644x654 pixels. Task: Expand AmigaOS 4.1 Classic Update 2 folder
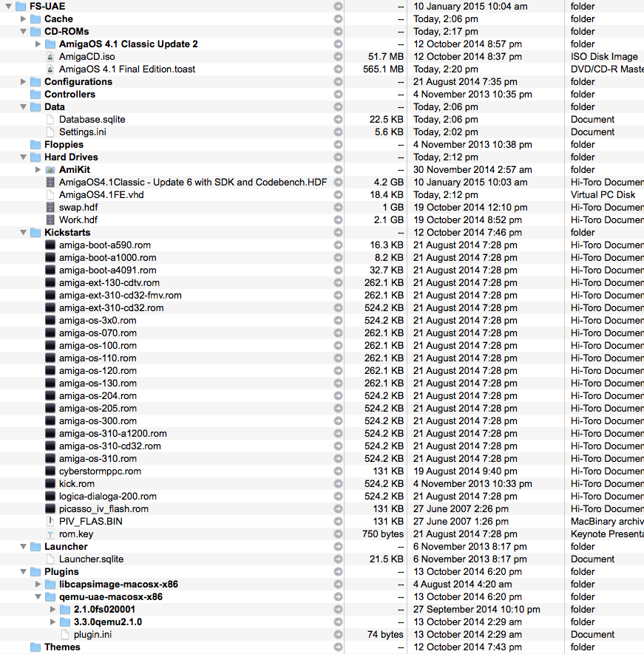(x=38, y=44)
